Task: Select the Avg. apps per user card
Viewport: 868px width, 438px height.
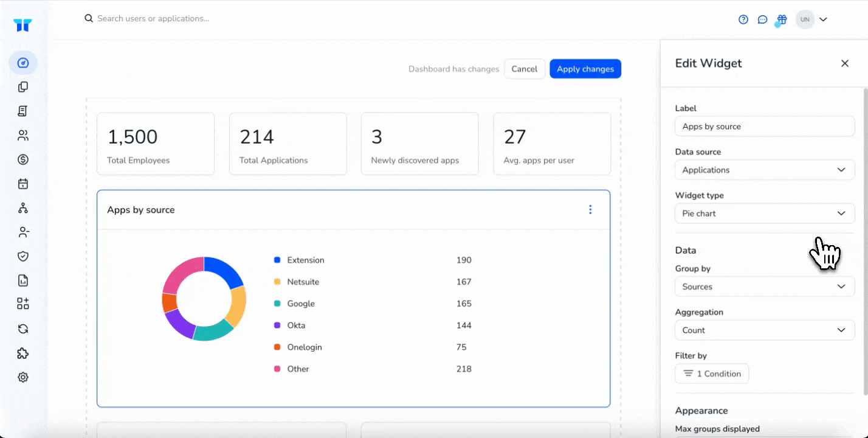Action: (x=552, y=144)
